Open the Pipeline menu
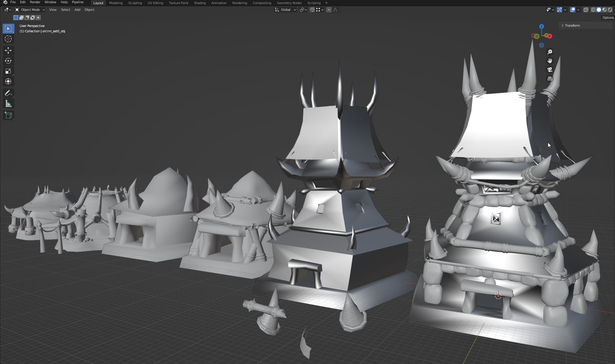This screenshot has width=615, height=364. coord(78,2)
